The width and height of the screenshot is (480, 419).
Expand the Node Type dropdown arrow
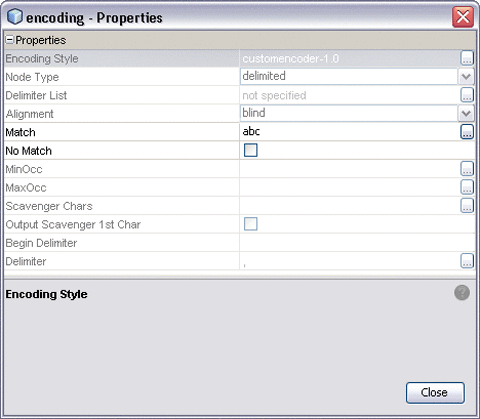click(466, 77)
